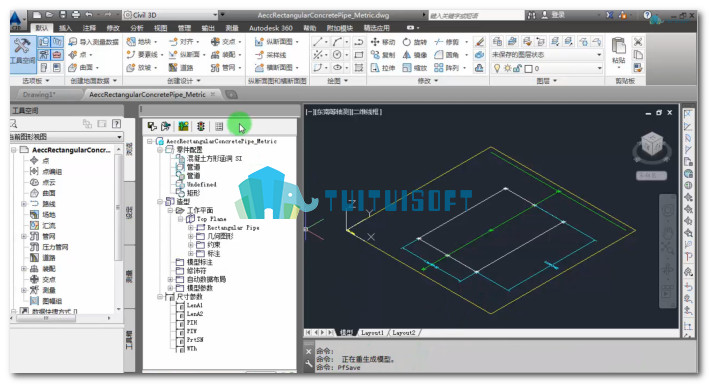
Task: Click the new drawing tab plus button
Action: click(x=232, y=95)
